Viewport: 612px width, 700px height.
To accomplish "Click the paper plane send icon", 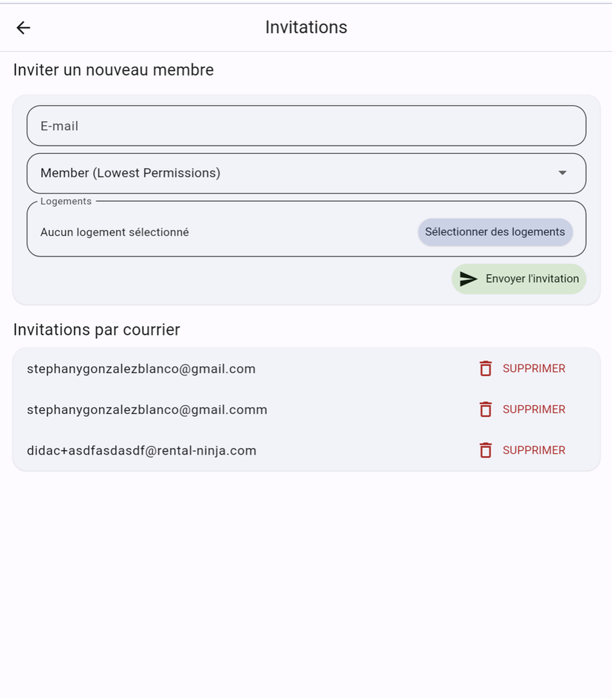I will click(x=469, y=279).
